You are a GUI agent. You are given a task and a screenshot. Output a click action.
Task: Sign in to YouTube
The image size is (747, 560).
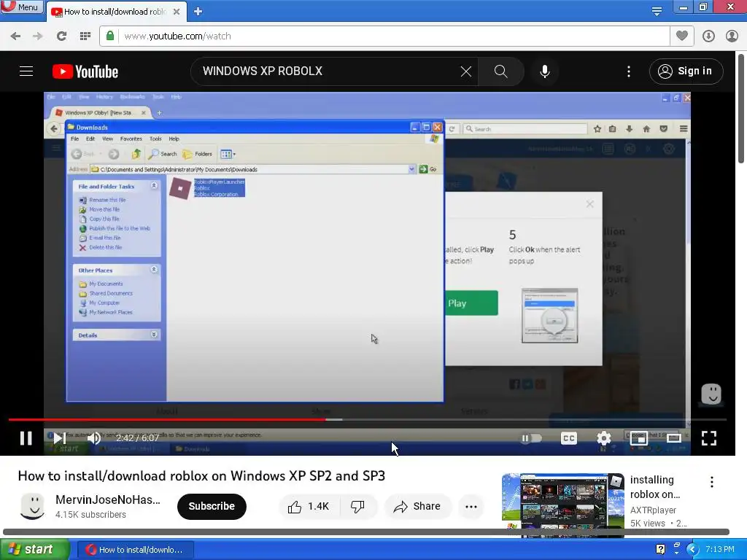coord(686,71)
